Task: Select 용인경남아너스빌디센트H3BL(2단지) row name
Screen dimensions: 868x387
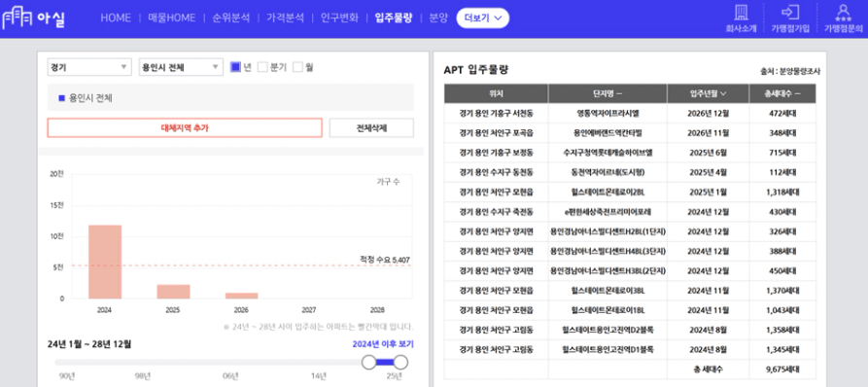Action: 608,270
